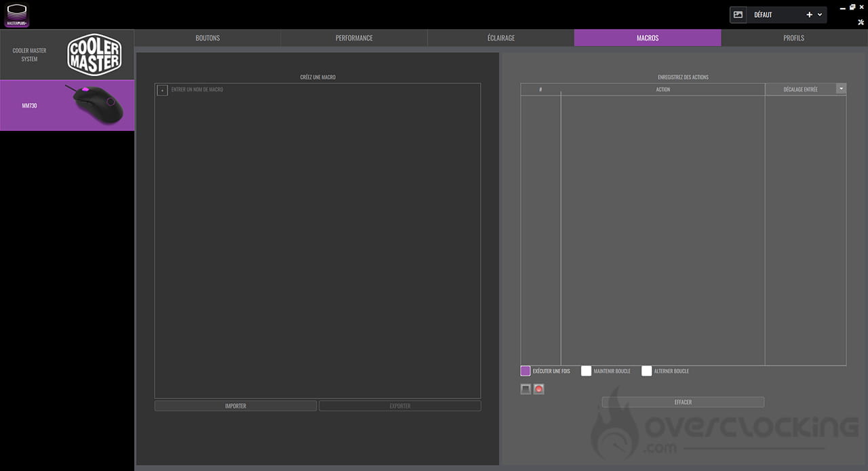
Task: Minimize the MasterPlus window
Action: pos(842,7)
